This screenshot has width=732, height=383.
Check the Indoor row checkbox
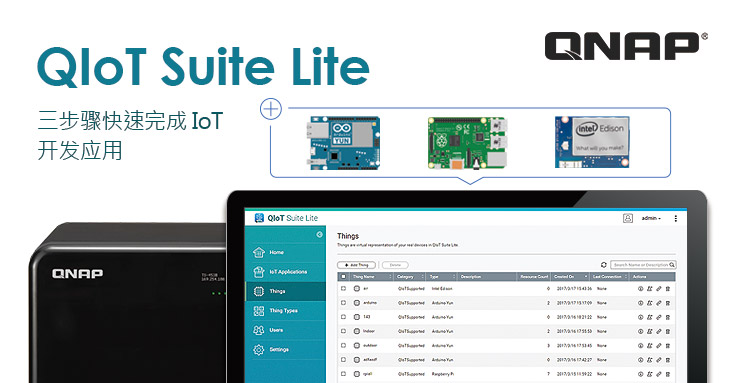click(x=344, y=331)
